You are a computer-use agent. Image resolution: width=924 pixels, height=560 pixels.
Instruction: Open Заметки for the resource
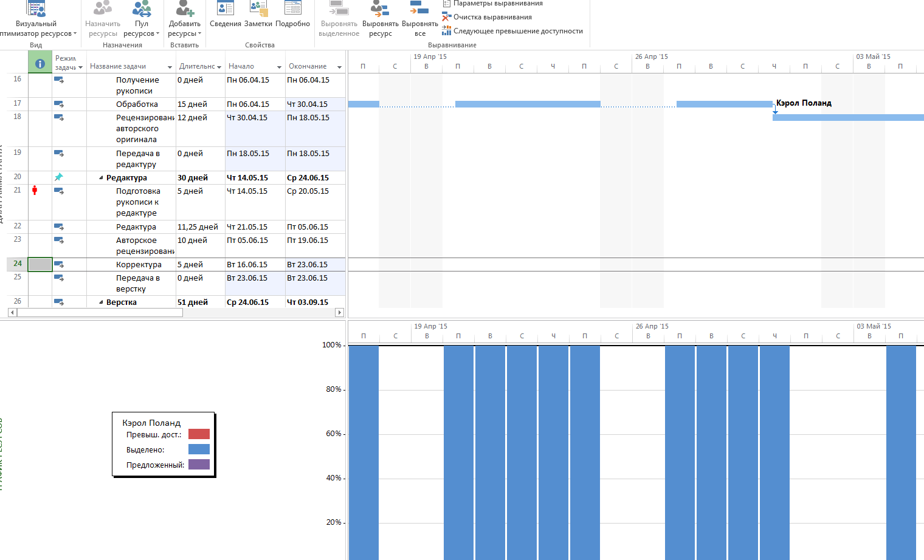[258, 15]
